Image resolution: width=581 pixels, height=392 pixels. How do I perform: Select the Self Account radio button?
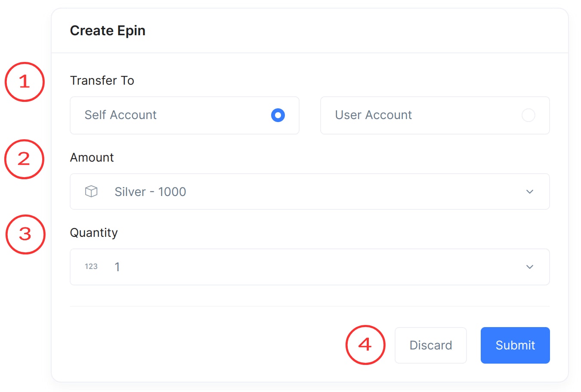pos(278,115)
